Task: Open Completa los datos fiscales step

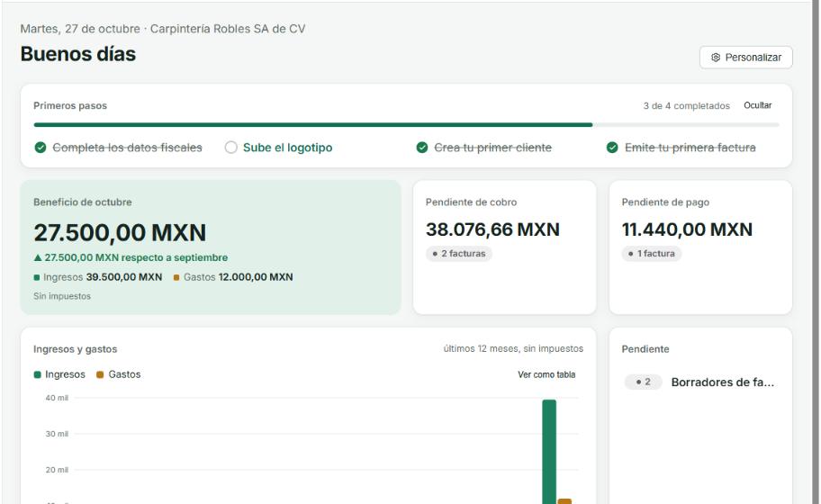Action: 127,148
